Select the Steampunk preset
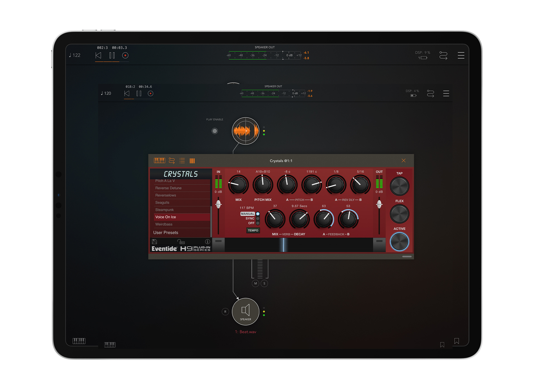Screen dimensions: 537x392 [182, 210]
